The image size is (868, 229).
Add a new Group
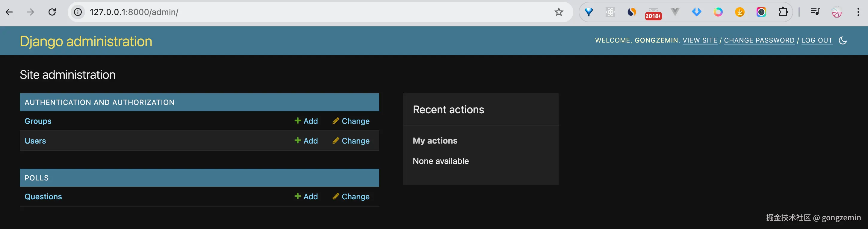tap(306, 121)
